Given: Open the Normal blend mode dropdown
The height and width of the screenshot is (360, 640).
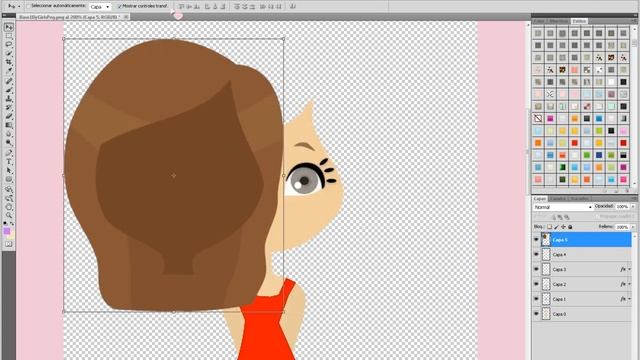Looking at the screenshot, I should point(562,207).
